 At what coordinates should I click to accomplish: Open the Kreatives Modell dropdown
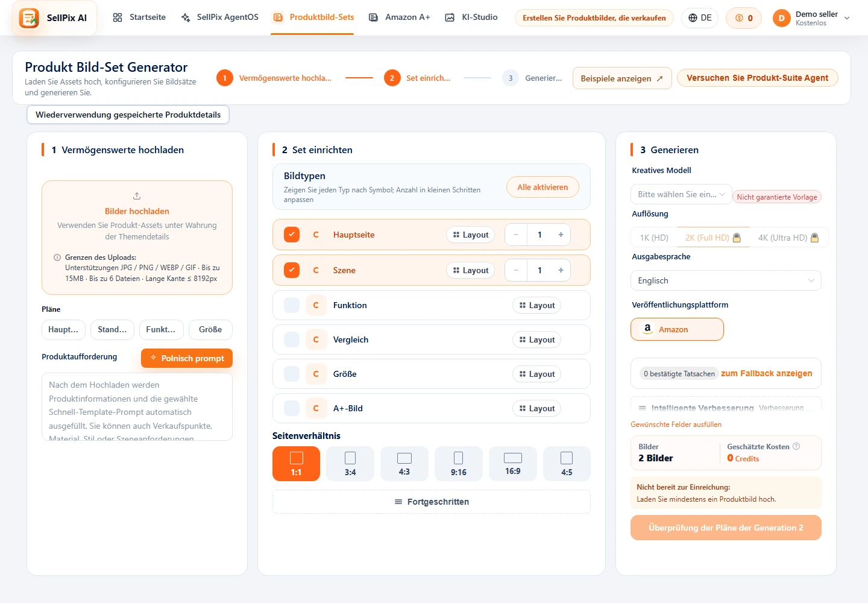point(681,194)
